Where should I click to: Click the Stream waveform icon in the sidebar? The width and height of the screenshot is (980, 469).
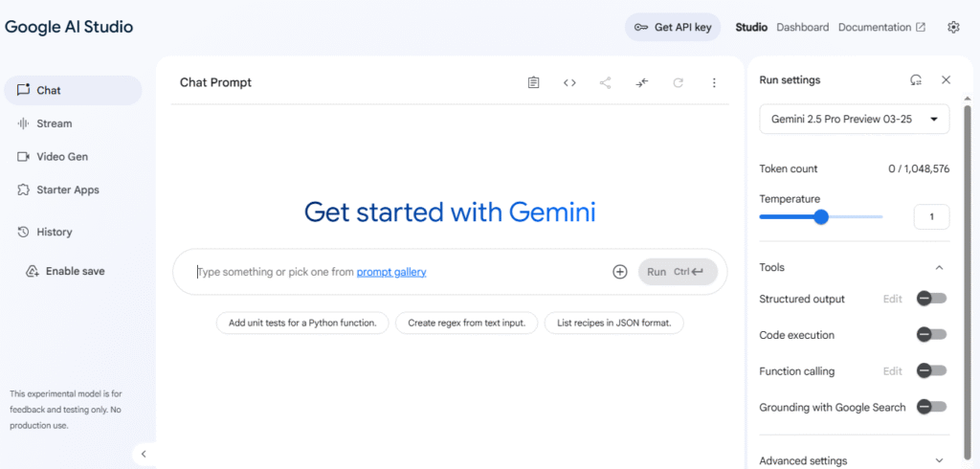pyautogui.click(x=23, y=123)
